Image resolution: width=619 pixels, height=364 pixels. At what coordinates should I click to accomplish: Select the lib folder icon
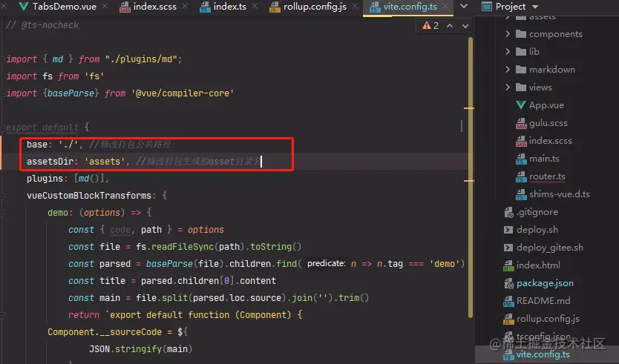(x=521, y=52)
